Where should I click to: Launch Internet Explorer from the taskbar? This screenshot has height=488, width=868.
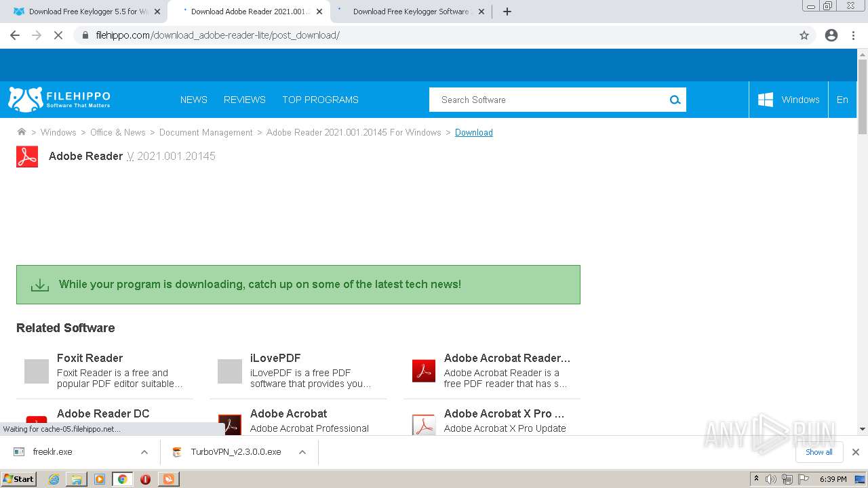point(54,479)
